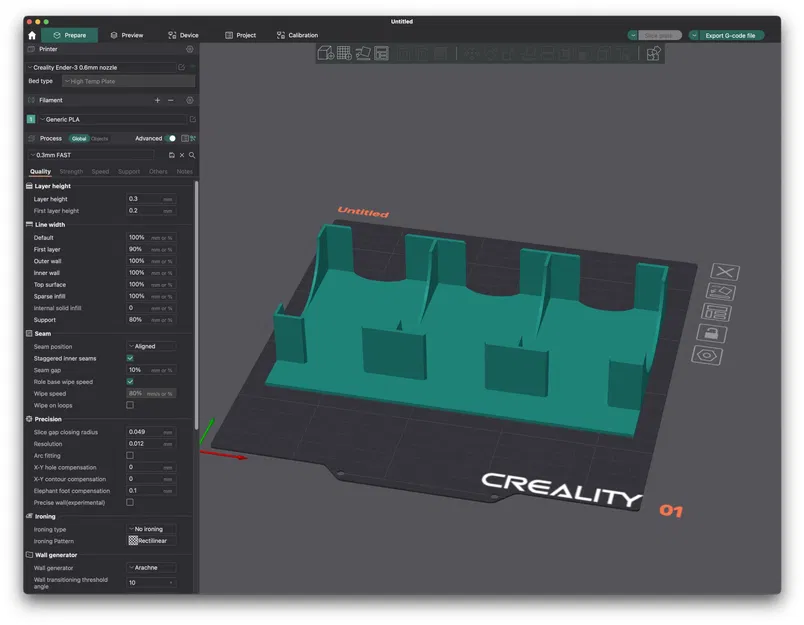Search process settings with magnifier icon
The height and width of the screenshot is (625, 804).
click(192, 155)
